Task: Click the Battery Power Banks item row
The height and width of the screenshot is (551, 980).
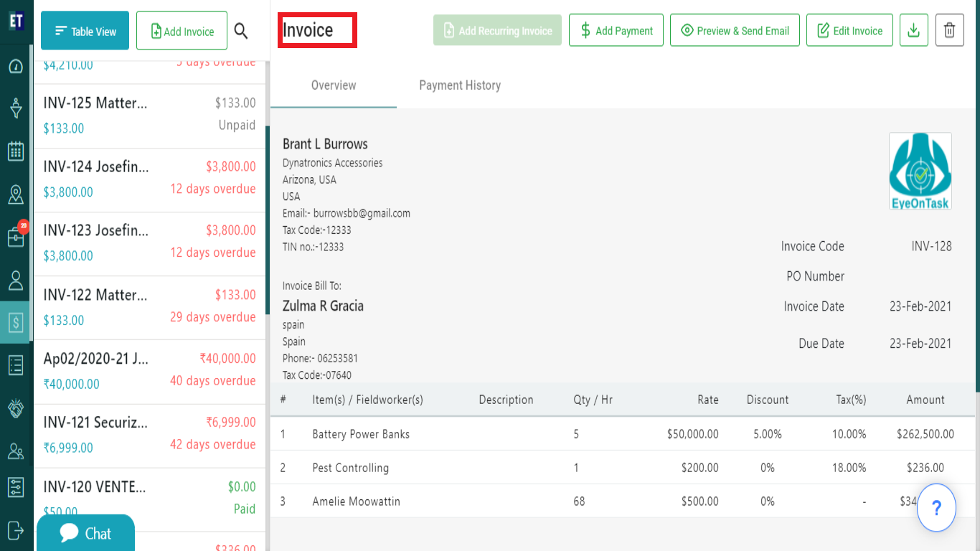Action: [x=622, y=434]
